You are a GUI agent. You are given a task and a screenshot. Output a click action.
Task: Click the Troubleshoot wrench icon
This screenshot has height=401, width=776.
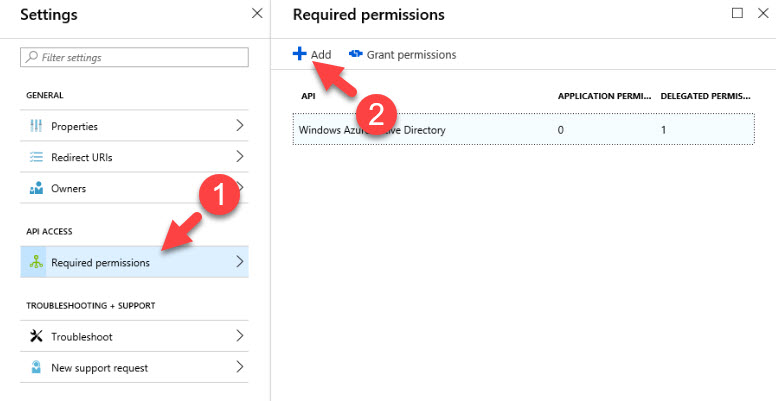click(x=36, y=337)
